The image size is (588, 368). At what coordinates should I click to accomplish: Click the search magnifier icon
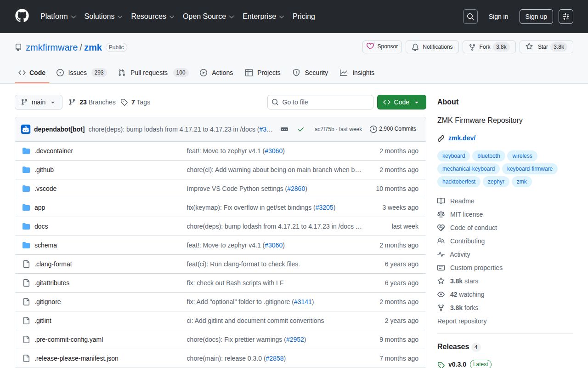coord(470,17)
